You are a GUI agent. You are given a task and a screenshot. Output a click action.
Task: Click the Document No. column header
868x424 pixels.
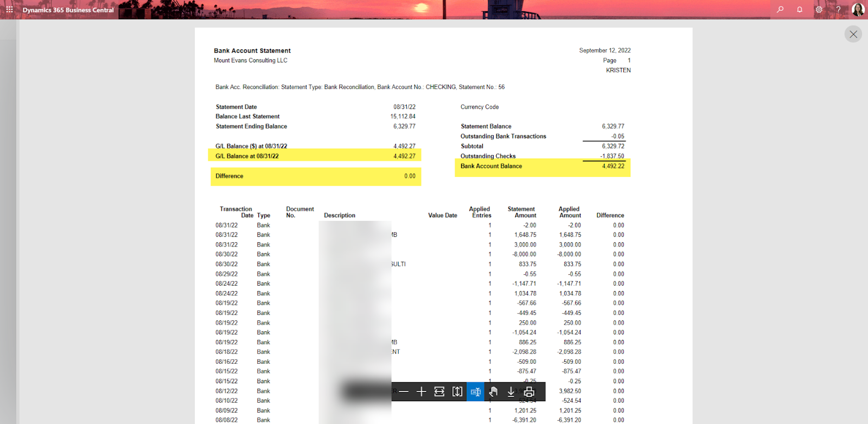(x=300, y=212)
